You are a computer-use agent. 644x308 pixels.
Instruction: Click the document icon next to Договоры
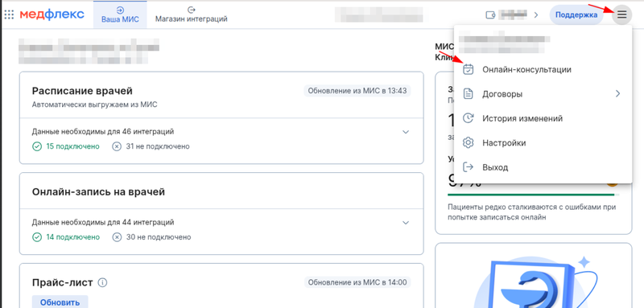tap(469, 94)
